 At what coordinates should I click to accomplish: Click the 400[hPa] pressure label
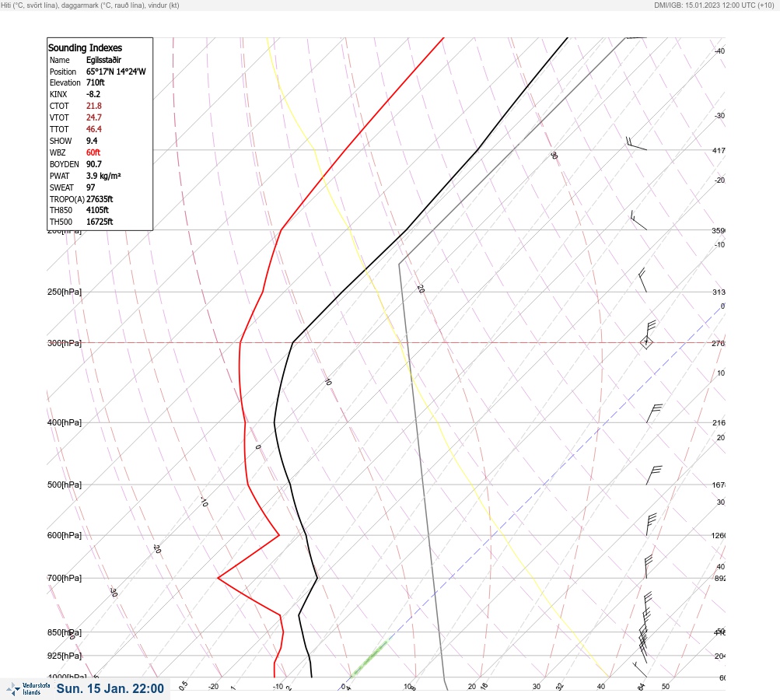pyautogui.click(x=65, y=422)
